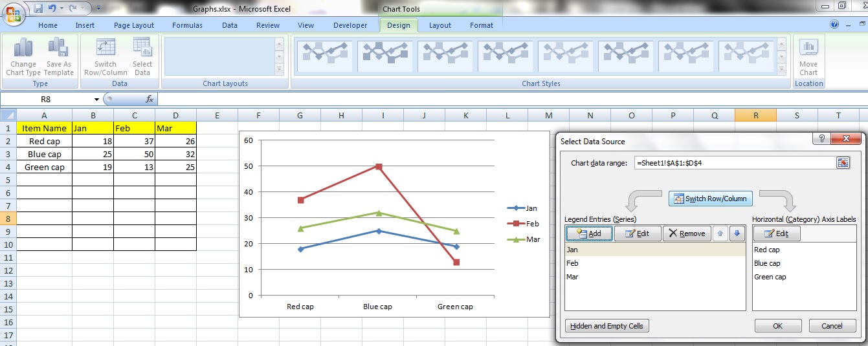The height and width of the screenshot is (346, 868).
Task: Click the Office button logo
Action: [x=14, y=15]
